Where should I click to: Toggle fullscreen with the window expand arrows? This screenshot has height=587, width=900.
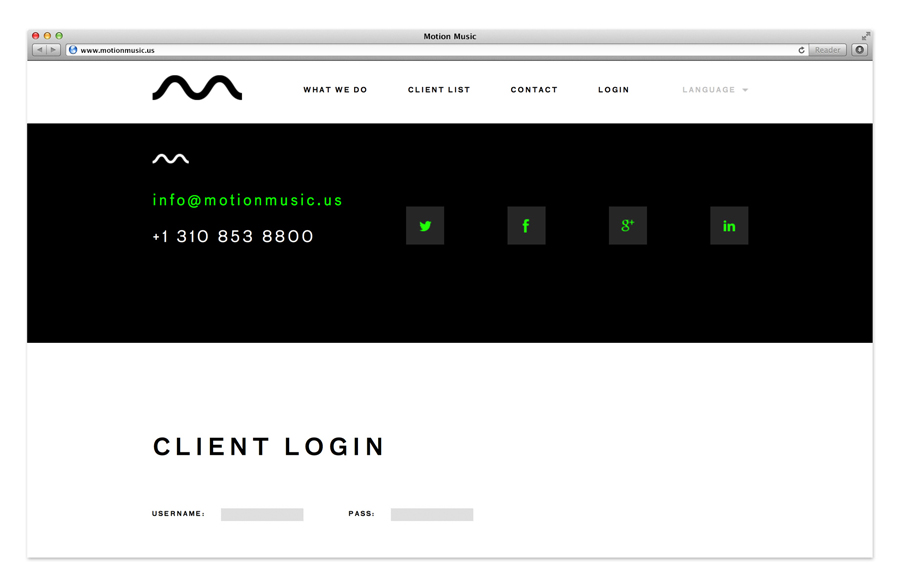[x=866, y=36]
